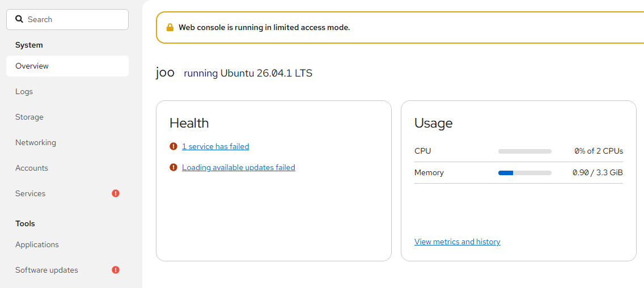Go to the Storage section
Viewport: 644px width, 288px height.
[67, 117]
